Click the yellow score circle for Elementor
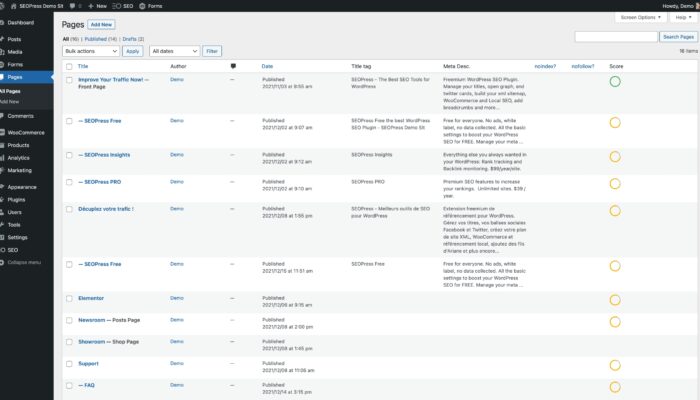The width and height of the screenshot is (700, 400). (x=615, y=300)
